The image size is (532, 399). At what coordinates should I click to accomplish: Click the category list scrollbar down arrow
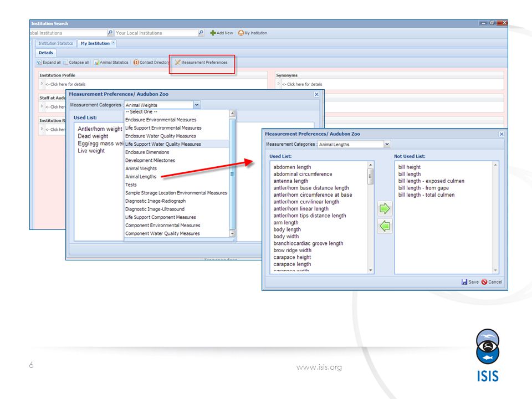232,233
